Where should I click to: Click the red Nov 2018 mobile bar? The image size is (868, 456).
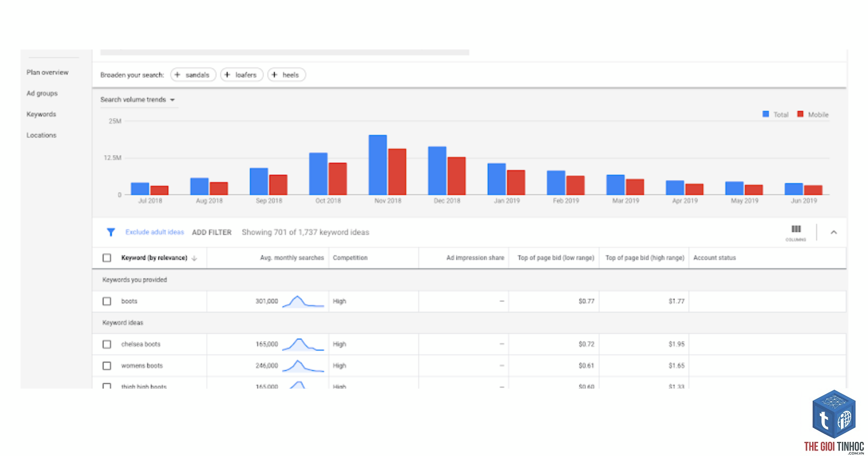point(397,172)
